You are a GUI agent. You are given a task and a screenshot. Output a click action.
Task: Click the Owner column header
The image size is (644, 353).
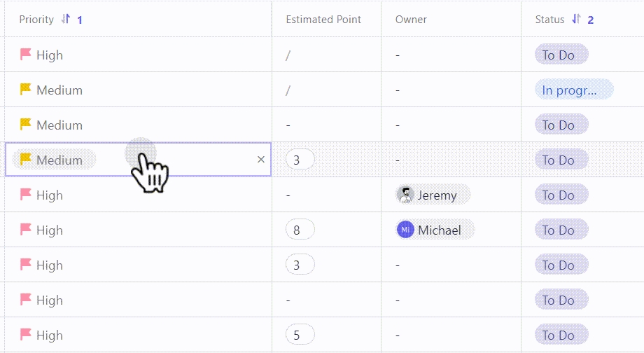411,20
